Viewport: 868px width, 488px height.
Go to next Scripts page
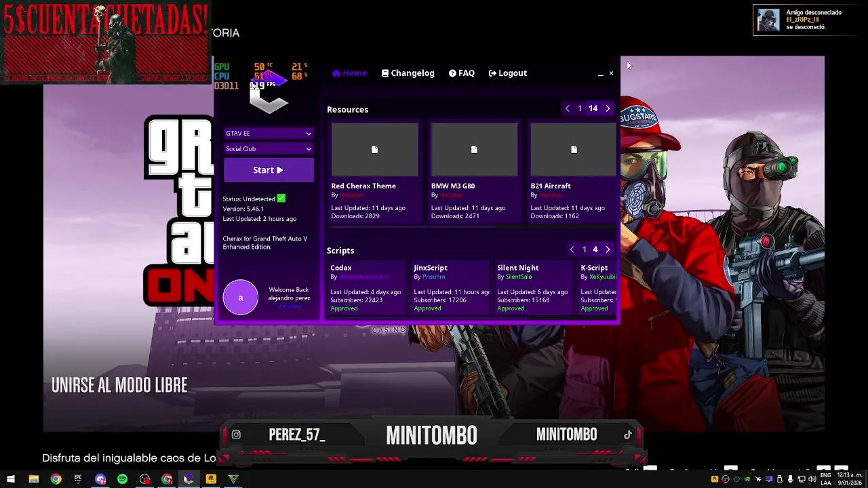tap(608, 249)
